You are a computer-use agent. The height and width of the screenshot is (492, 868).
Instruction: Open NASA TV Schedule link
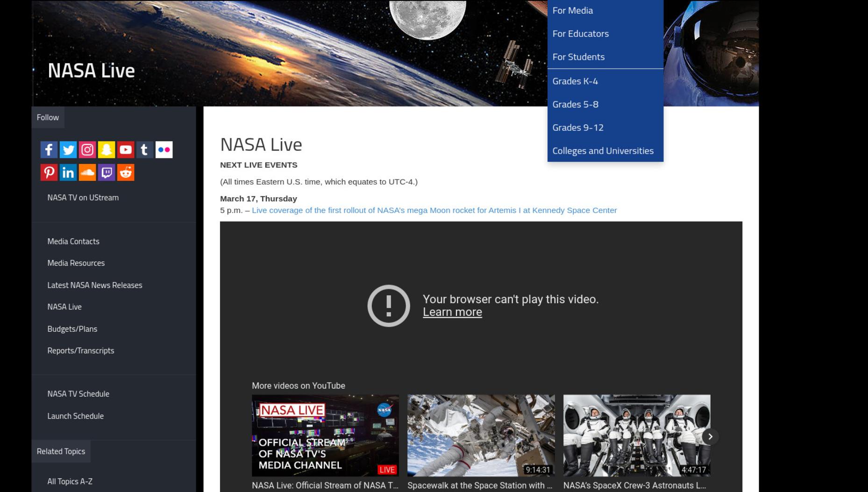(x=78, y=394)
